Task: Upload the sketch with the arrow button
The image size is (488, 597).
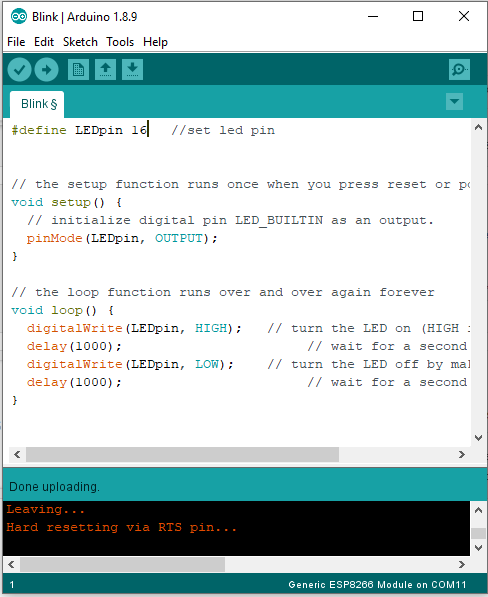Action: click(46, 70)
